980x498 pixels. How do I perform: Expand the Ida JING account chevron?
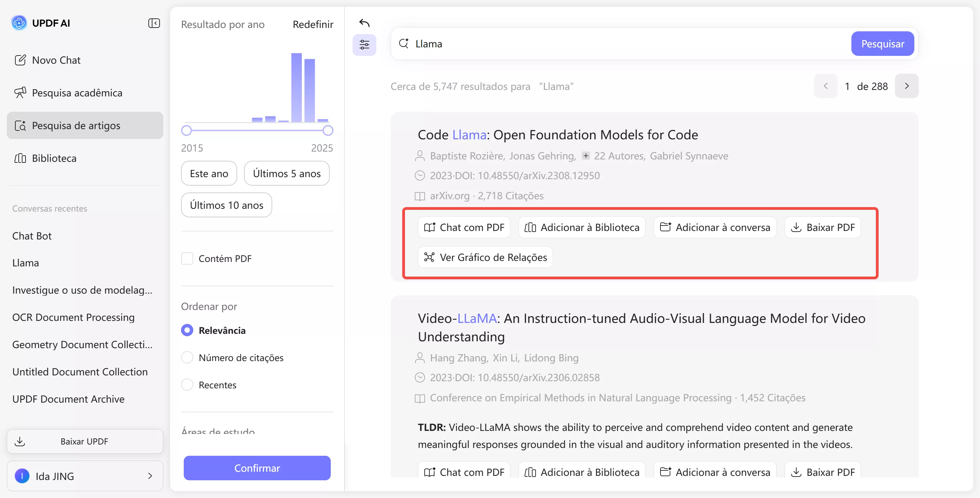150,476
